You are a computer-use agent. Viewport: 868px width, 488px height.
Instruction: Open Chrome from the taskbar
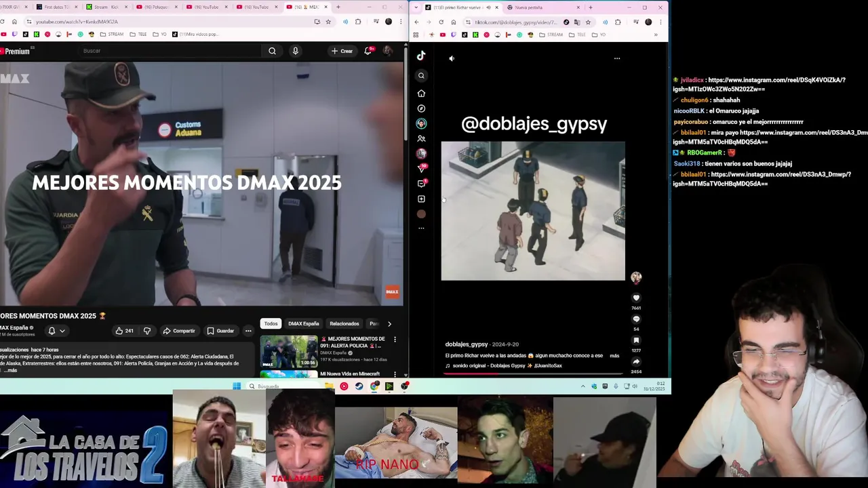374,386
